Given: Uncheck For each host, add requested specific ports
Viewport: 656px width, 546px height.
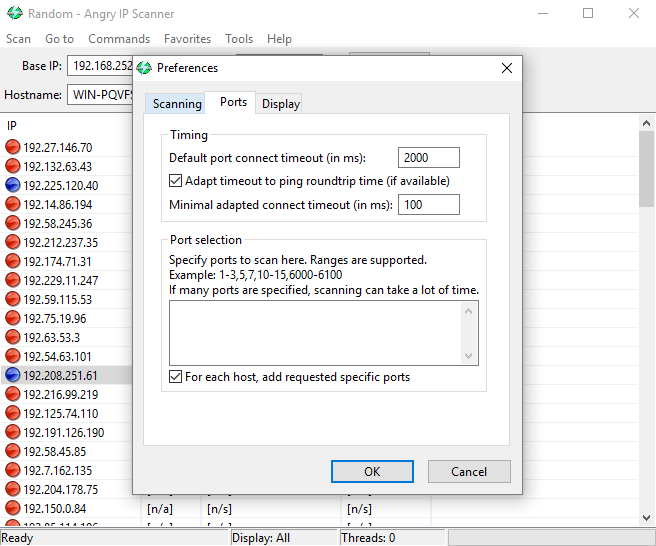Looking at the screenshot, I should click(175, 377).
